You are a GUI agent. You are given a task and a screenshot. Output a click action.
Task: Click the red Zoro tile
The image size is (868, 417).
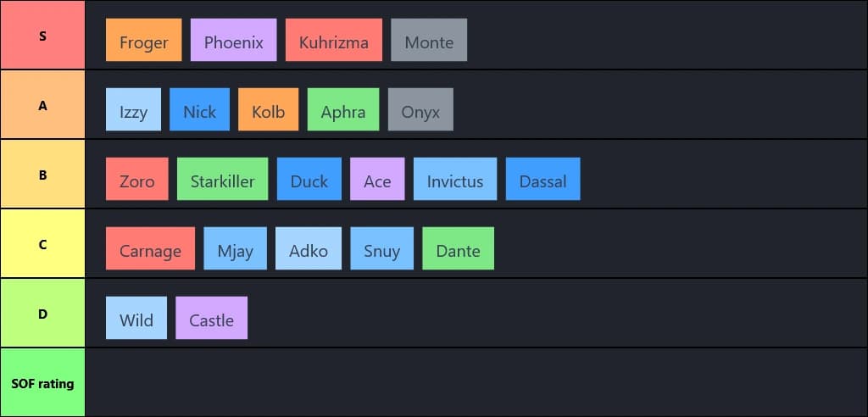(x=136, y=180)
